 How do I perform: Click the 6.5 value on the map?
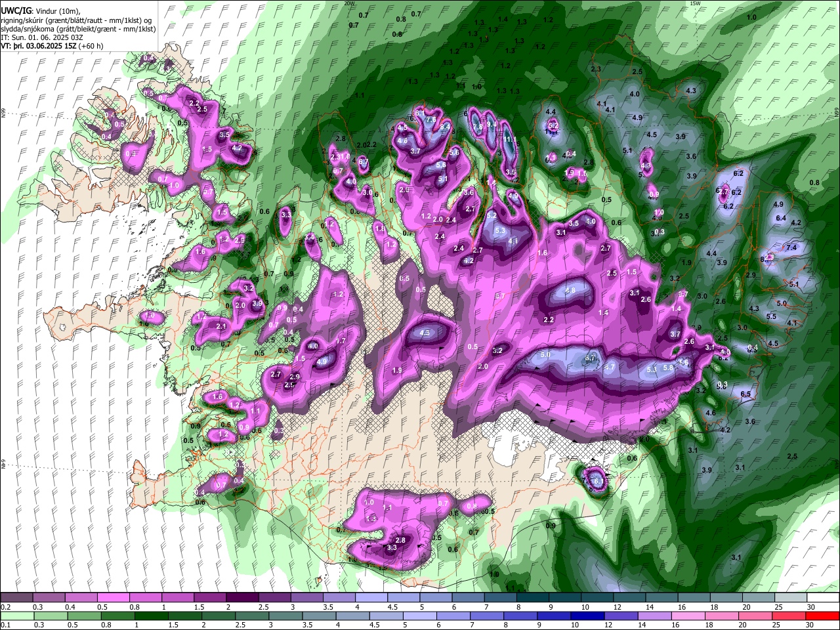tap(745, 394)
